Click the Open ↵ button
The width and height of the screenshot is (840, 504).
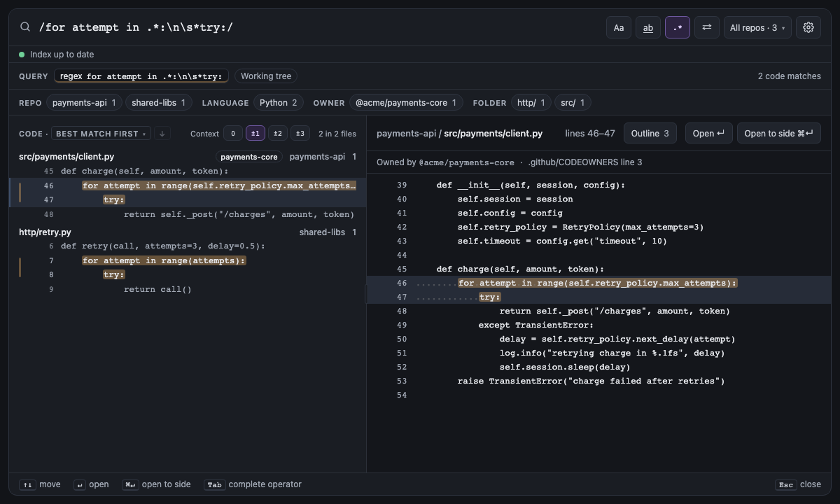(x=708, y=133)
